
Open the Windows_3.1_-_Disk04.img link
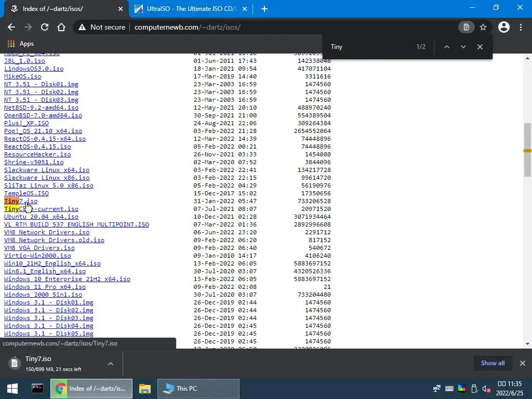48,326
